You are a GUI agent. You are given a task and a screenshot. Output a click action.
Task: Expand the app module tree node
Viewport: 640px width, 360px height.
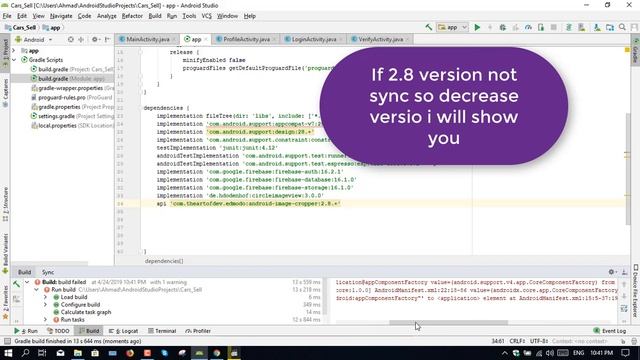click(14, 51)
